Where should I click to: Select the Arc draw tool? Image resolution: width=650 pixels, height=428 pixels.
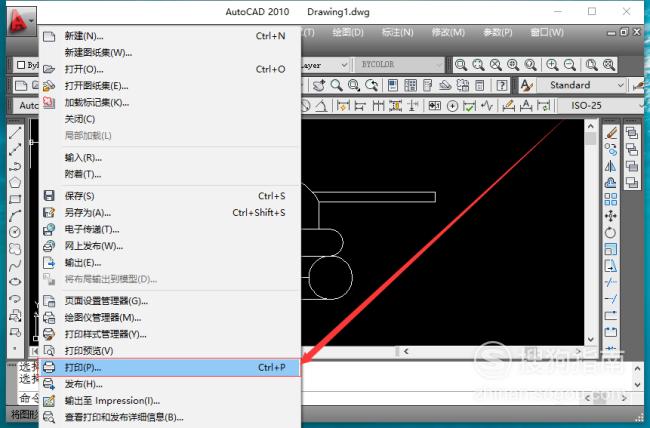(15, 216)
